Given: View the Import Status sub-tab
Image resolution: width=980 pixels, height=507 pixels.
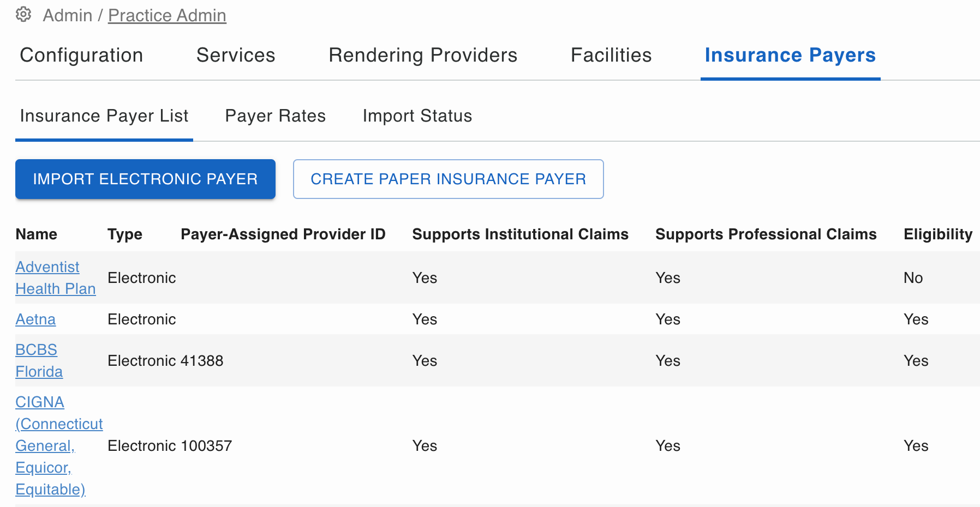Looking at the screenshot, I should click(417, 116).
